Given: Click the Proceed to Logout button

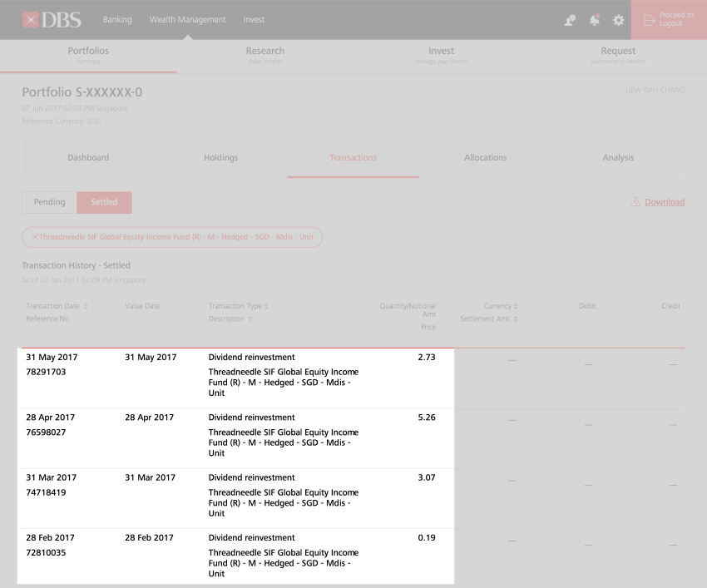Looking at the screenshot, I should [x=669, y=20].
